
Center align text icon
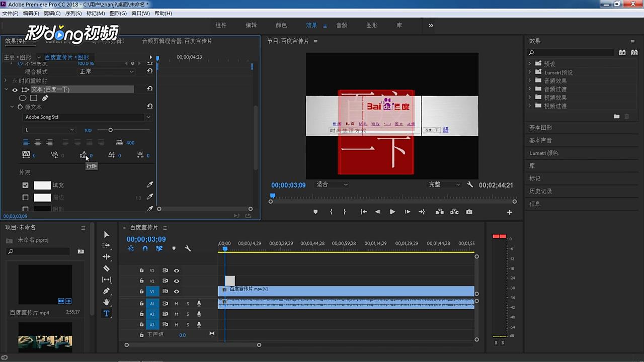38,142
